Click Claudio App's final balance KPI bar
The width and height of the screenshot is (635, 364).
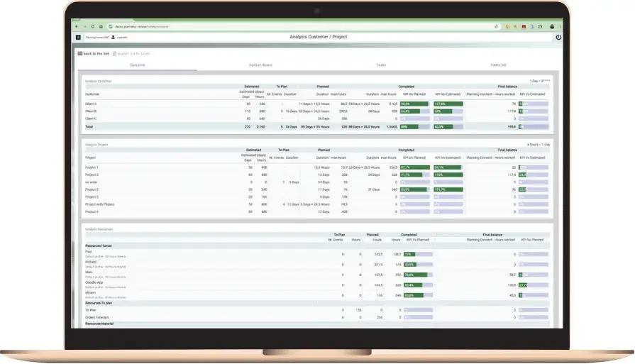tap(534, 285)
